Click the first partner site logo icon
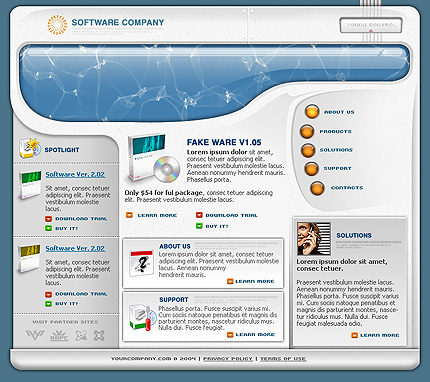This screenshot has width=430, height=382. point(35,335)
